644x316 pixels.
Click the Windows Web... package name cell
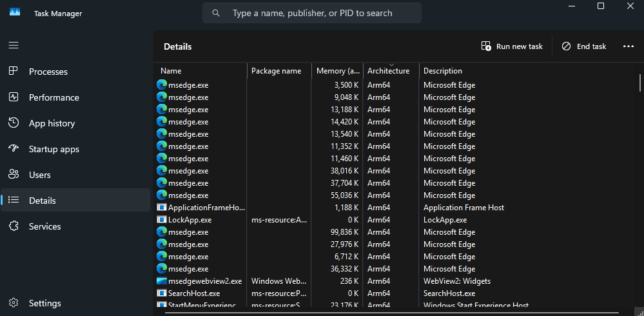pyautogui.click(x=279, y=281)
